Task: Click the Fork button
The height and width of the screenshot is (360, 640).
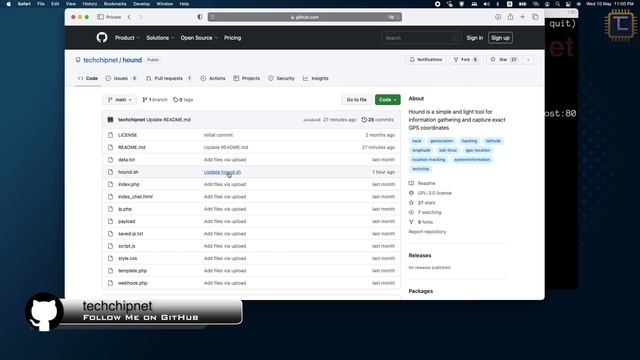Action: pos(465,60)
